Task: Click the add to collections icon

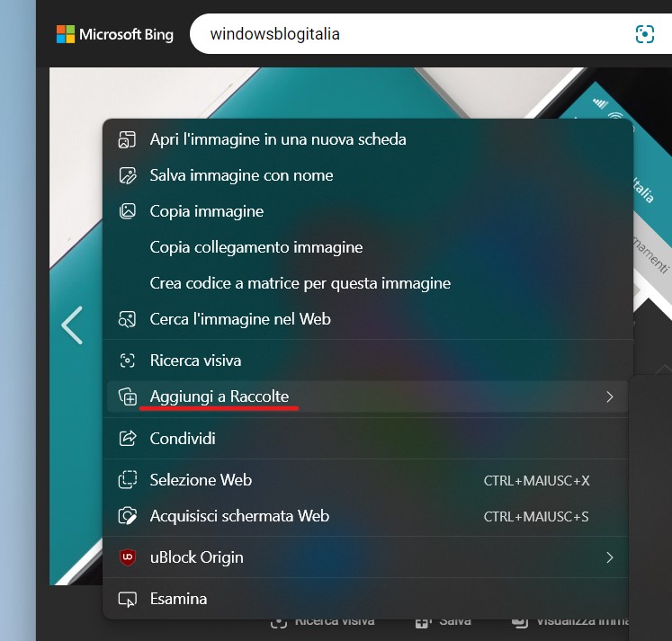Action: tap(127, 396)
